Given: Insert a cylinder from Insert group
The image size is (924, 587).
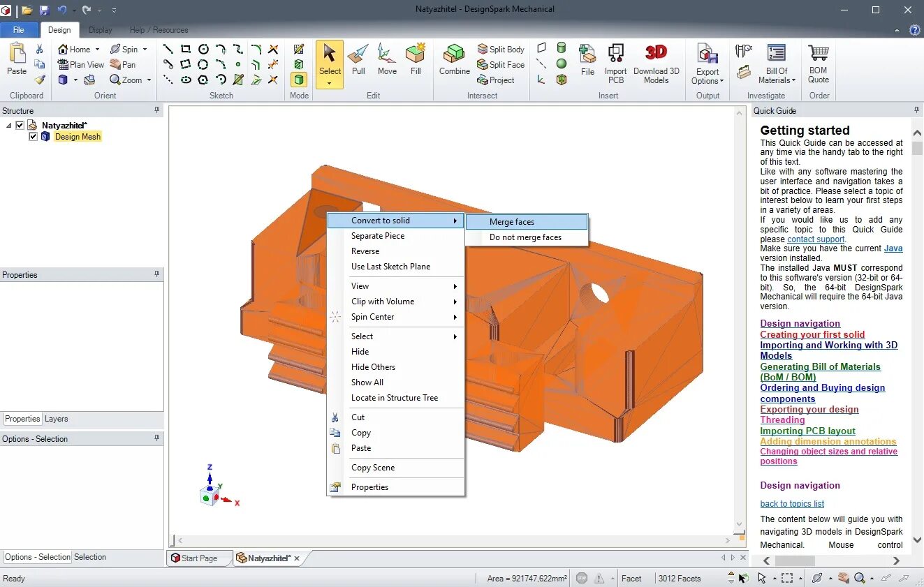Looking at the screenshot, I should pyautogui.click(x=562, y=48).
